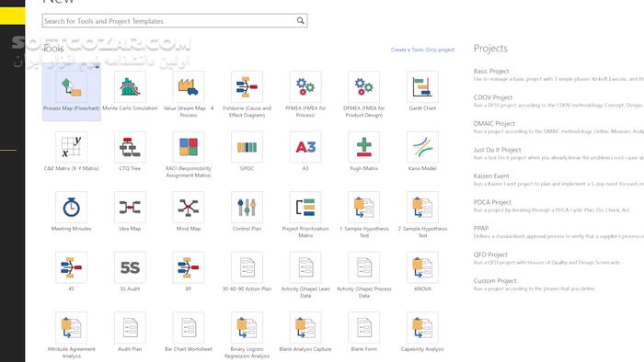644x362 pixels.
Task: Select the Value Stream Map tool icon
Action: 189,87
